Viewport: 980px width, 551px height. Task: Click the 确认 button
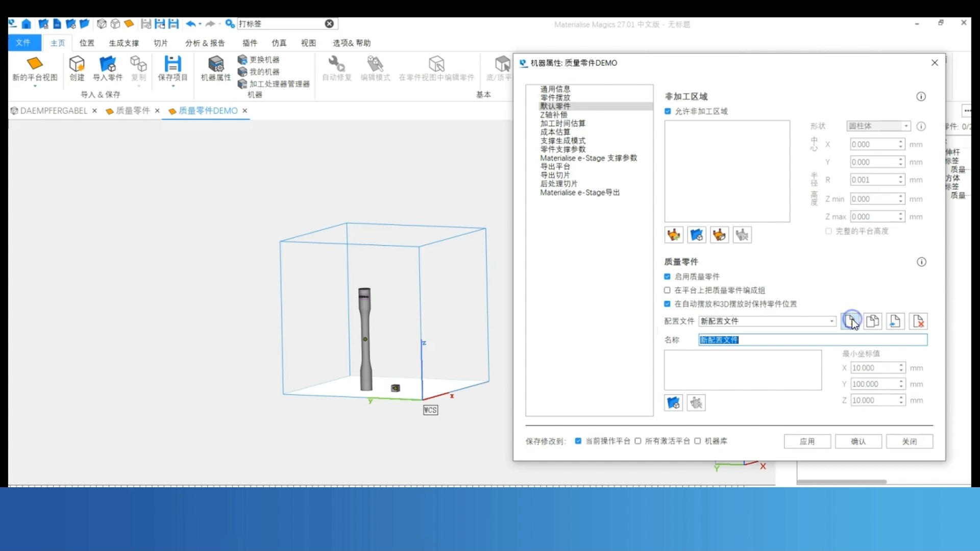[858, 441]
